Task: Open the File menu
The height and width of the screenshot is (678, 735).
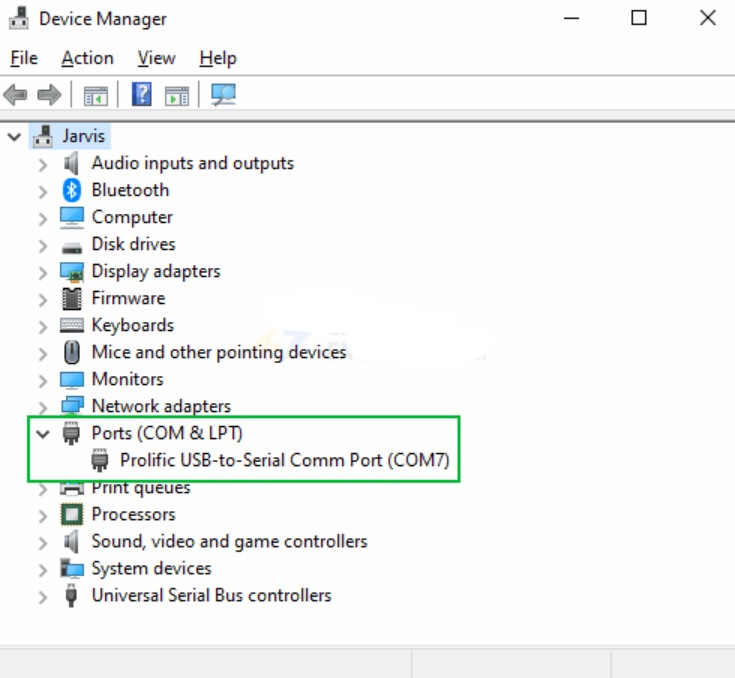Action: tap(23, 58)
